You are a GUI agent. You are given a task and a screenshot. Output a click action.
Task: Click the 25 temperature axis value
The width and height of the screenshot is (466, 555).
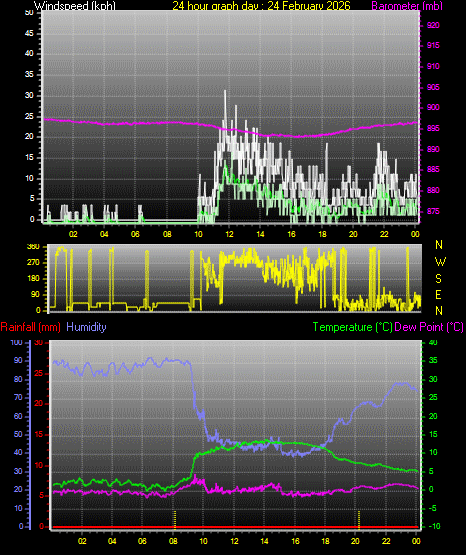(x=433, y=397)
